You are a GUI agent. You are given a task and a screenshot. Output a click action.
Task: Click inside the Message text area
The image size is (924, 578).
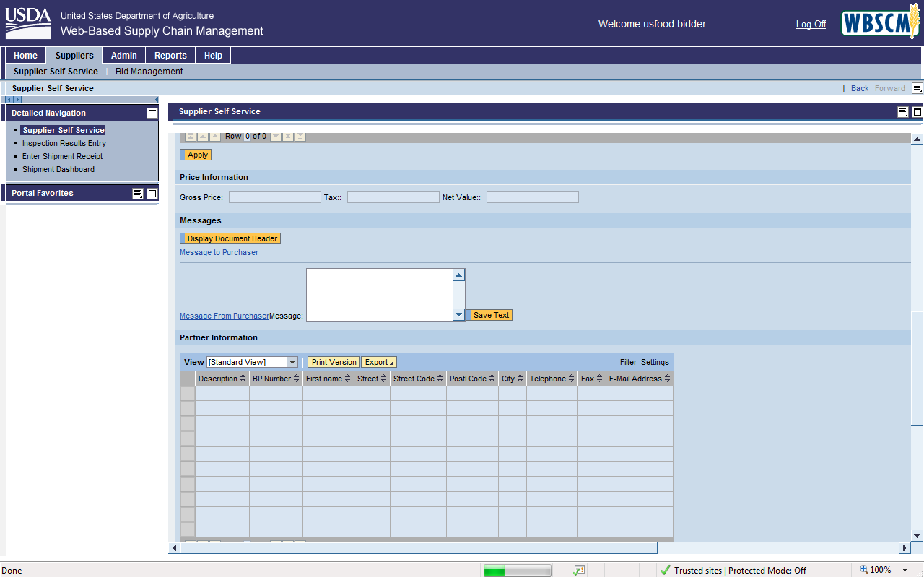[379, 294]
